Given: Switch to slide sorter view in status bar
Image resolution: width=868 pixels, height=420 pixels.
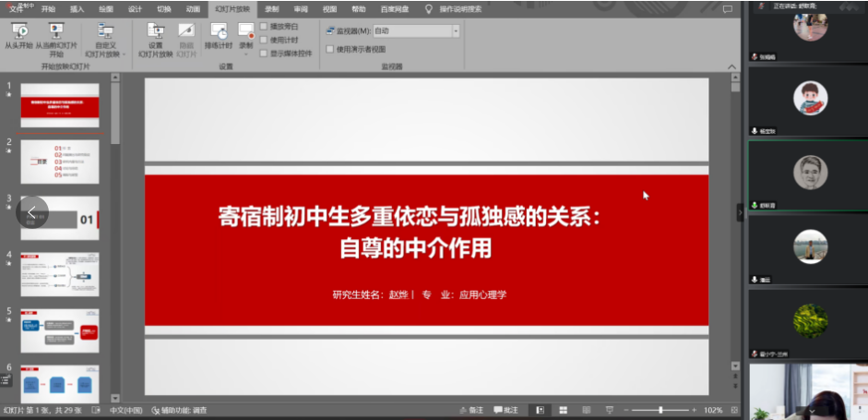Looking at the screenshot, I should (562, 410).
